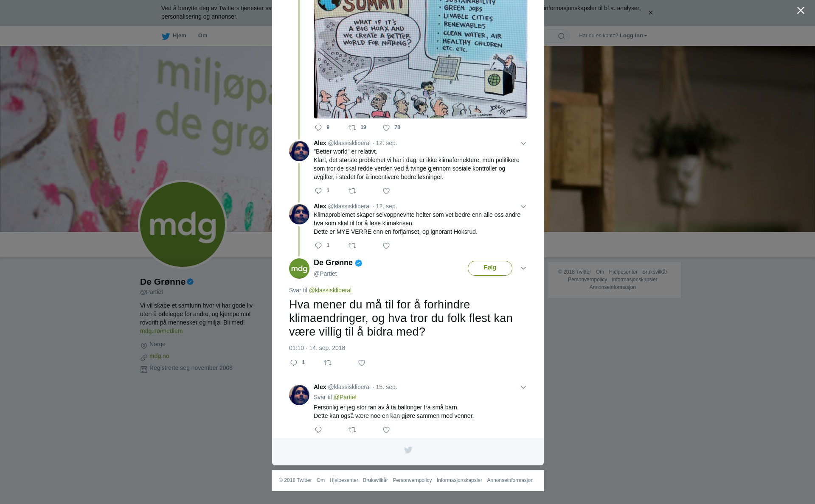This screenshot has height=504, width=815.
Task: Dismiss the cookie notice banner
Action: (650, 13)
